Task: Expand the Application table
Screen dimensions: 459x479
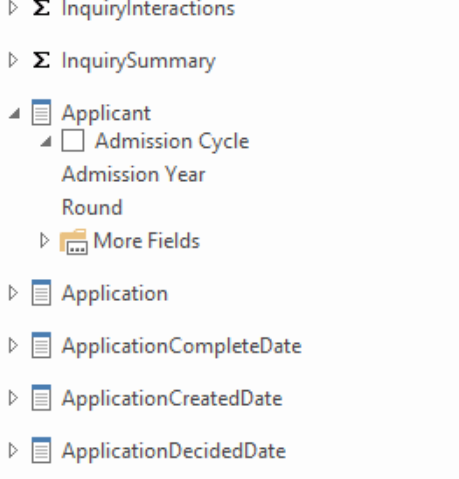Action: pos(13,293)
